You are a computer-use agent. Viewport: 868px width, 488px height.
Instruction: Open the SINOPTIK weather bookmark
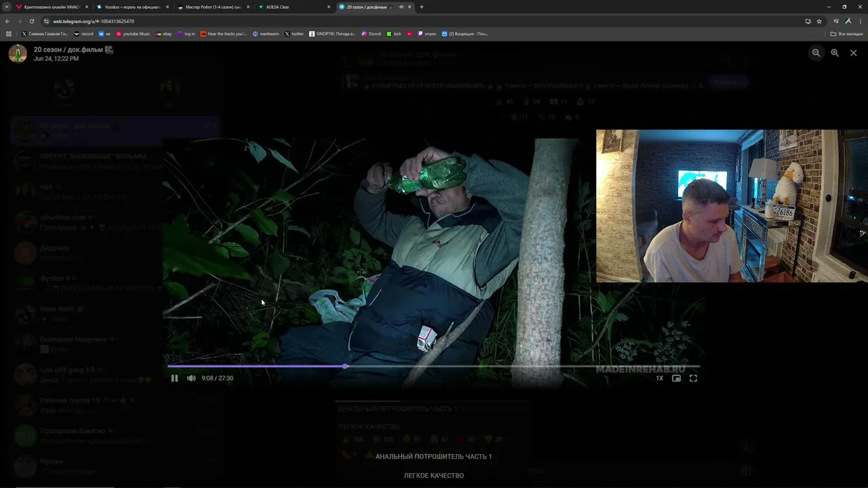(x=332, y=34)
